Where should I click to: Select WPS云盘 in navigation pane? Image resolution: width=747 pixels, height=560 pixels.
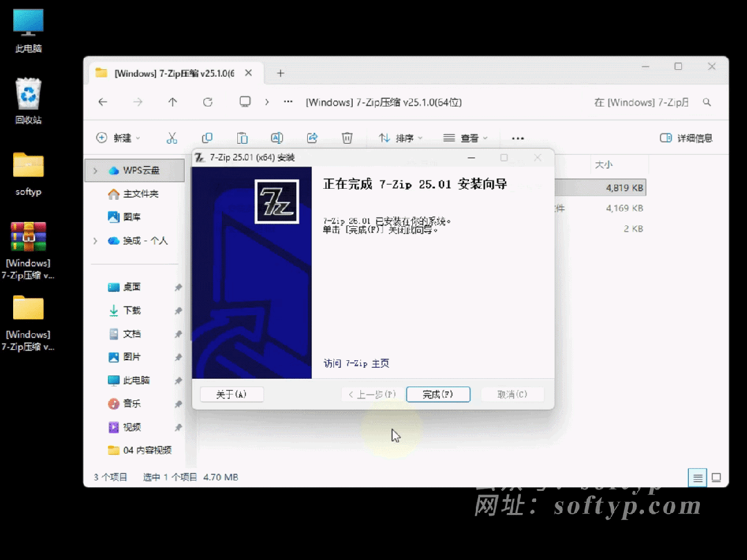pyautogui.click(x=135, y=171)
